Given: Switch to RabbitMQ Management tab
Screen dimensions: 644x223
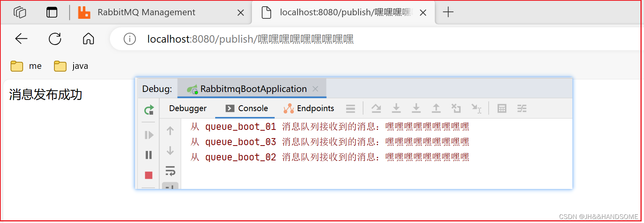Looking at the screenshot, I should [146, 13].
